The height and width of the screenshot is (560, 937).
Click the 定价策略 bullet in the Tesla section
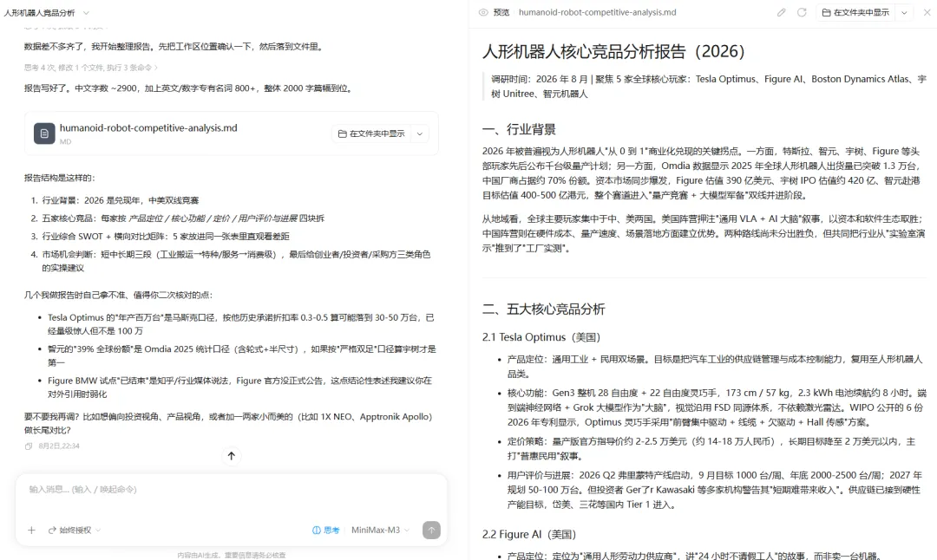pos(711,448)
